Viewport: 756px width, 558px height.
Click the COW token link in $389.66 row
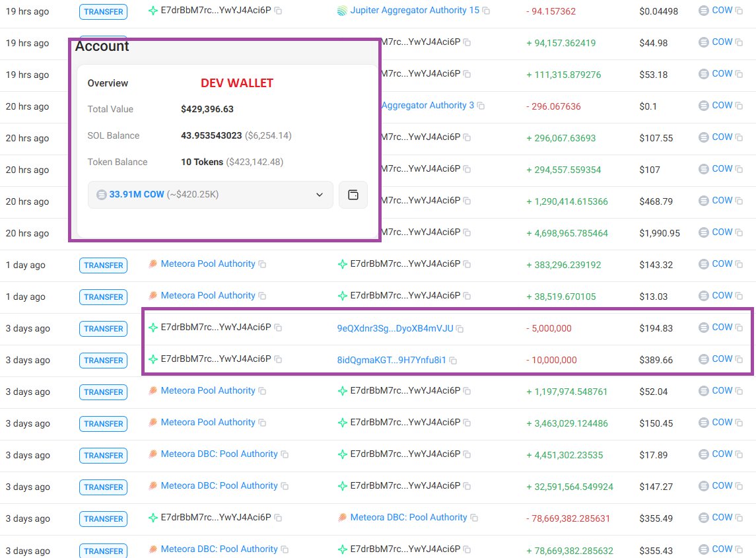click(x=722, y=359)
